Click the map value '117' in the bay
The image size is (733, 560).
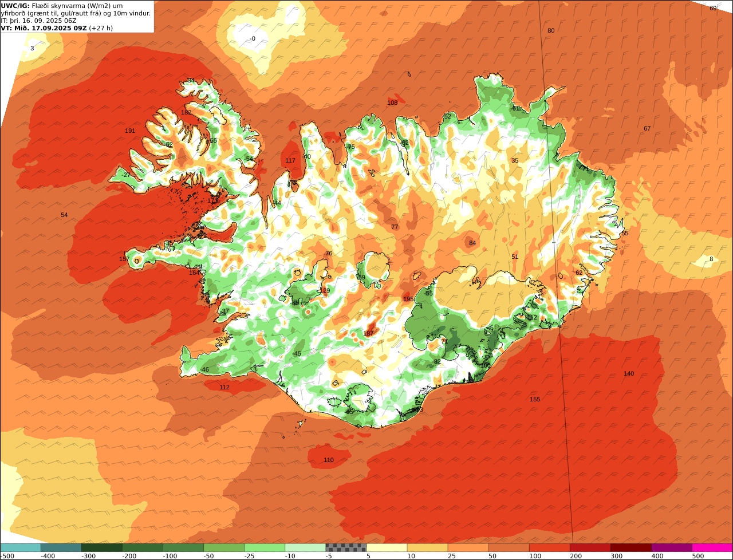point(290,161)
